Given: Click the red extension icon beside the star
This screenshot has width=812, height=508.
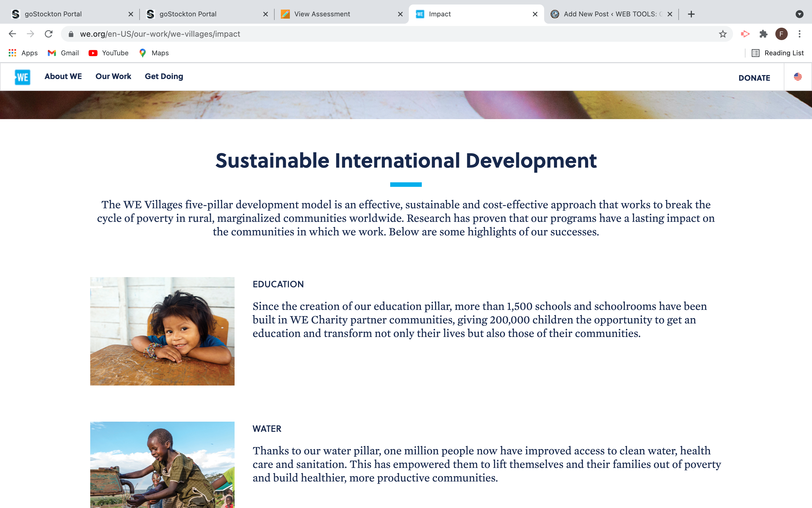Looking at the screenshot, I should 745,34.
